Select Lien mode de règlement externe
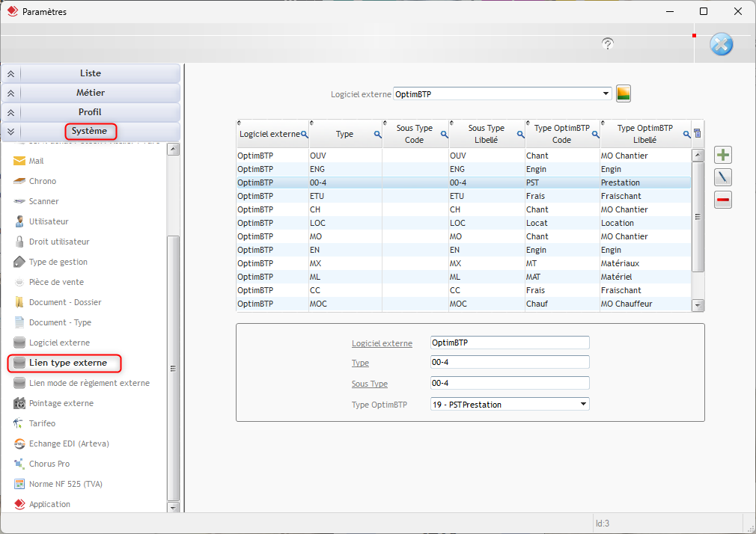 click(89, 383)
